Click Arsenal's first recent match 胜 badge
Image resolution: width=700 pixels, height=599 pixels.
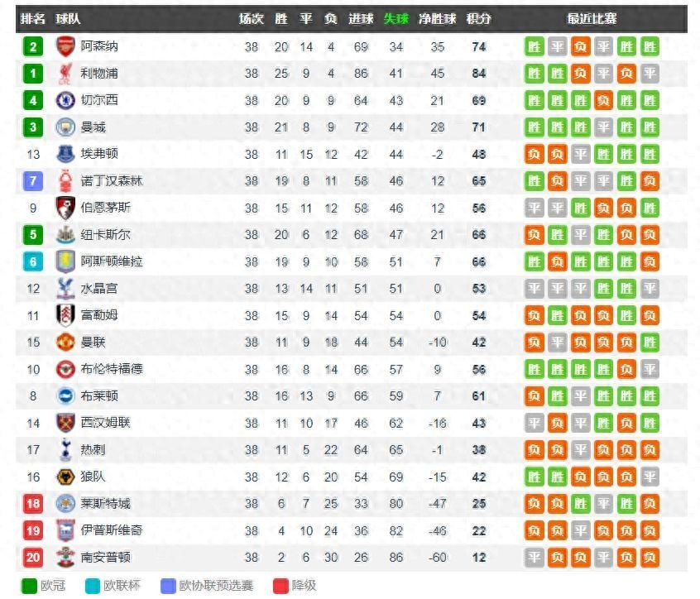coord(534,46)
